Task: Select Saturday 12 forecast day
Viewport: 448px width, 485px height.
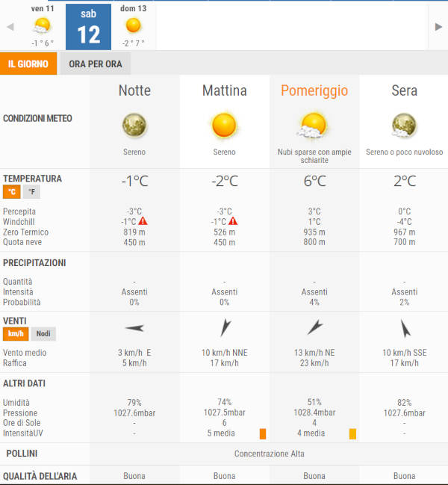Action: (88, 27)
